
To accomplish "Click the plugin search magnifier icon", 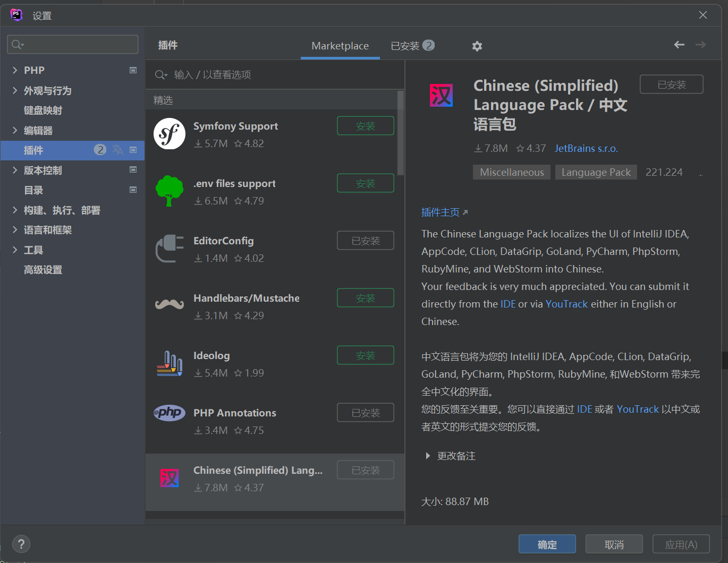I will pyautogui.click(x=161, y=75).
